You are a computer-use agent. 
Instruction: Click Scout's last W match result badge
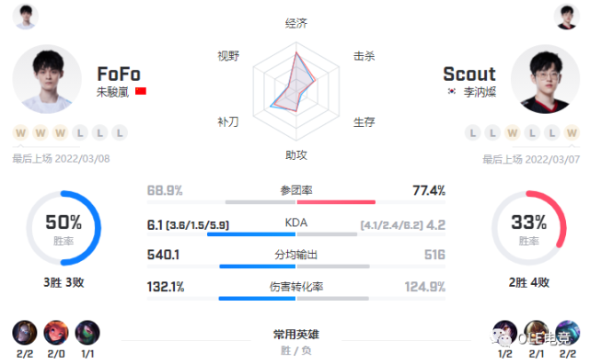pos(572,132)
